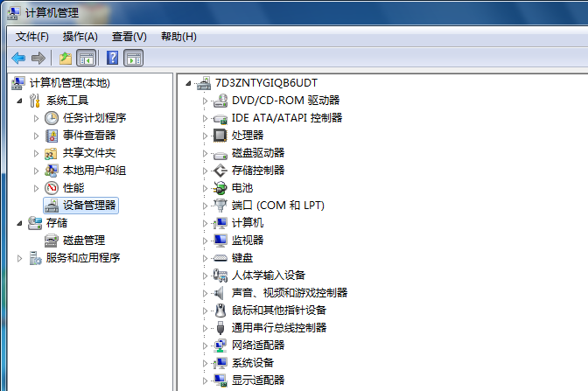This screenshot has height=391, width=588.
Task: Open the 文件(F) menu
Action: pyautogui.click(x=32, y=37)
